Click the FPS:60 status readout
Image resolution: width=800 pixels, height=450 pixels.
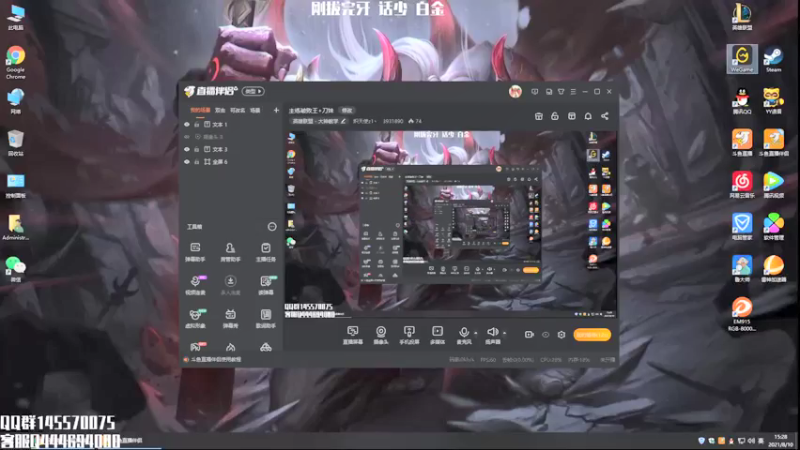(x=488, y=360)
